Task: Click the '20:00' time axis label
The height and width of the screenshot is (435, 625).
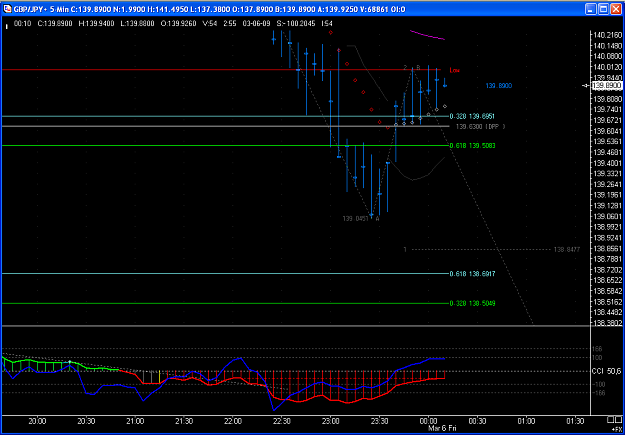Action: [x=37, y=421]
